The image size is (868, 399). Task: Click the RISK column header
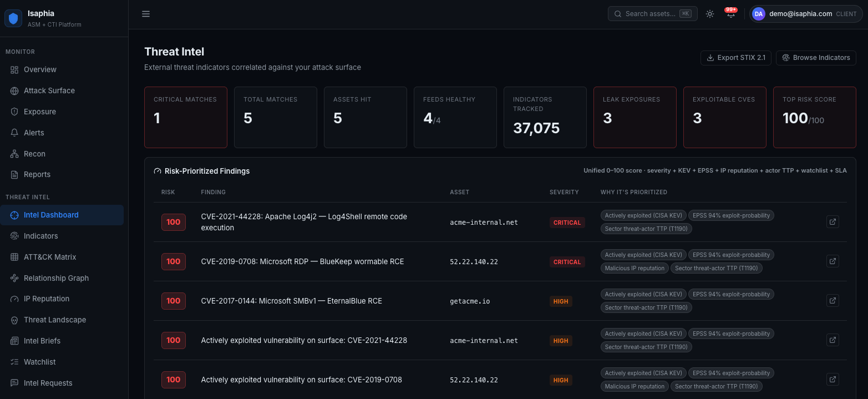pyautogui.click(x=168, y=192)
